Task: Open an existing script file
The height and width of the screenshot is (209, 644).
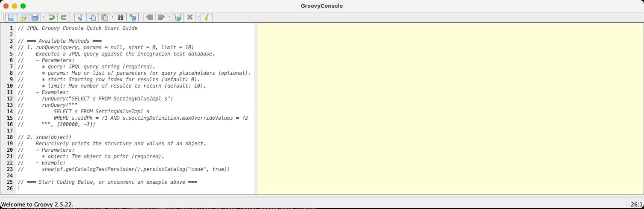Action: (x=23, y=17)
